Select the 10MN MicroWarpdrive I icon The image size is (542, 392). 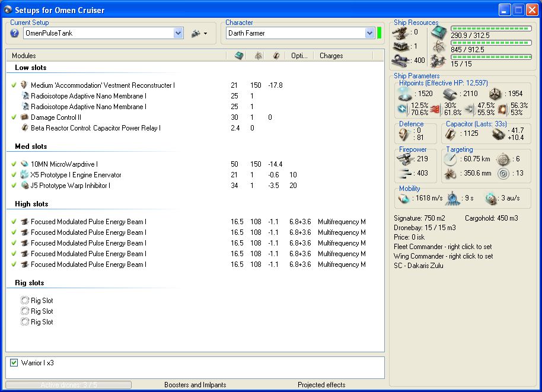[x=24, y=164]
